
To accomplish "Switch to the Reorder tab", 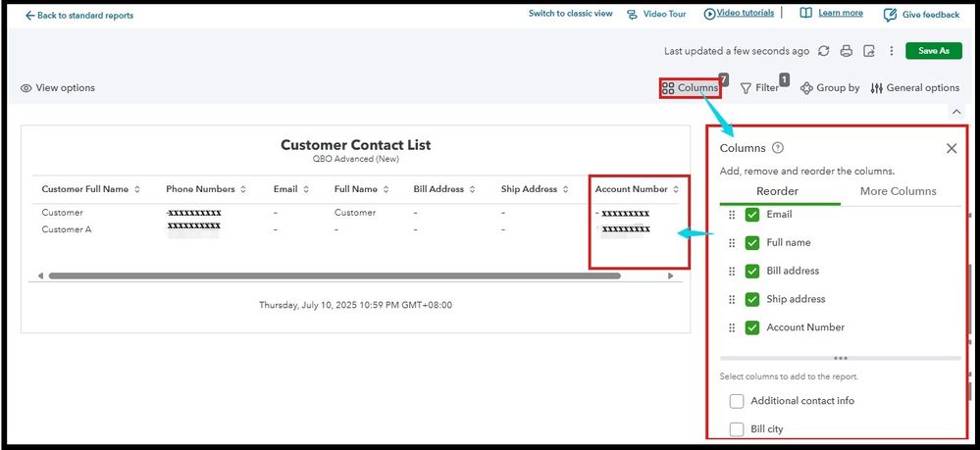I will point(778,191).
